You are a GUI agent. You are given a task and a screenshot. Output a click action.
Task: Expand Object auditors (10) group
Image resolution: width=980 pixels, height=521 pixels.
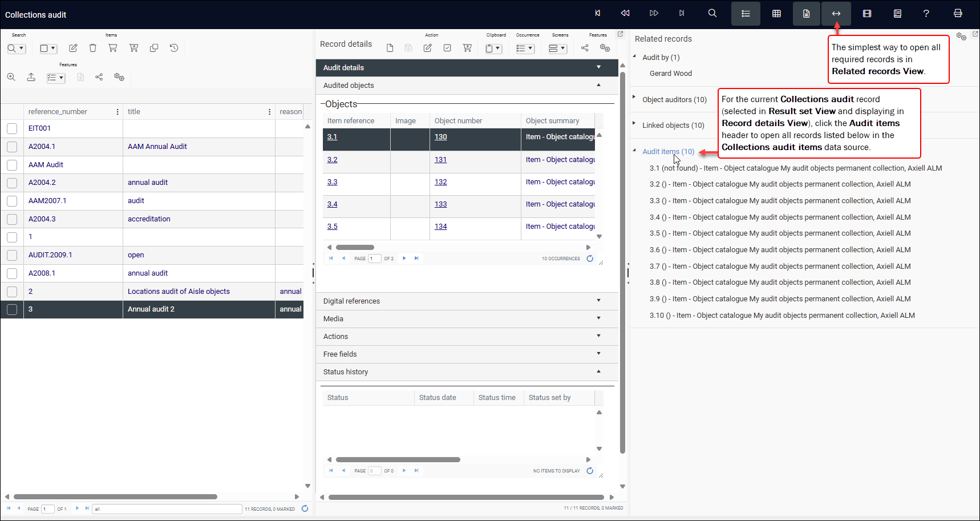(634, 97)
